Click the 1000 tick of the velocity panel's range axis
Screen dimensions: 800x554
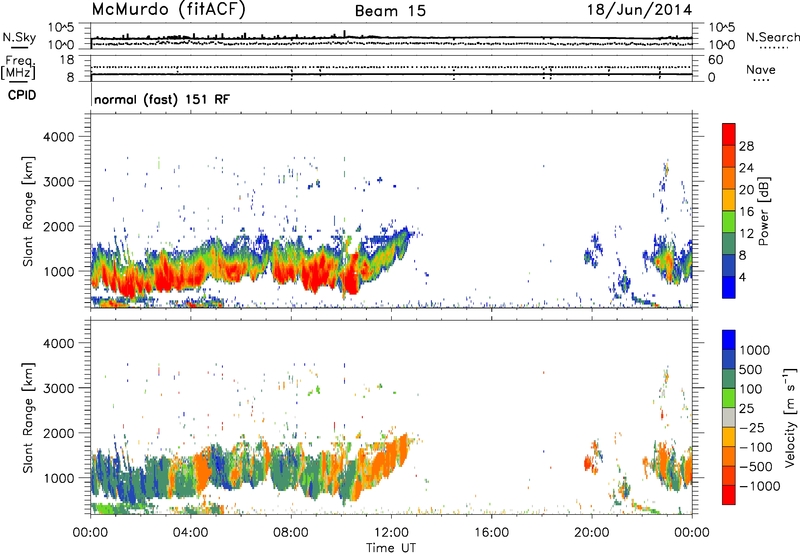59,478
